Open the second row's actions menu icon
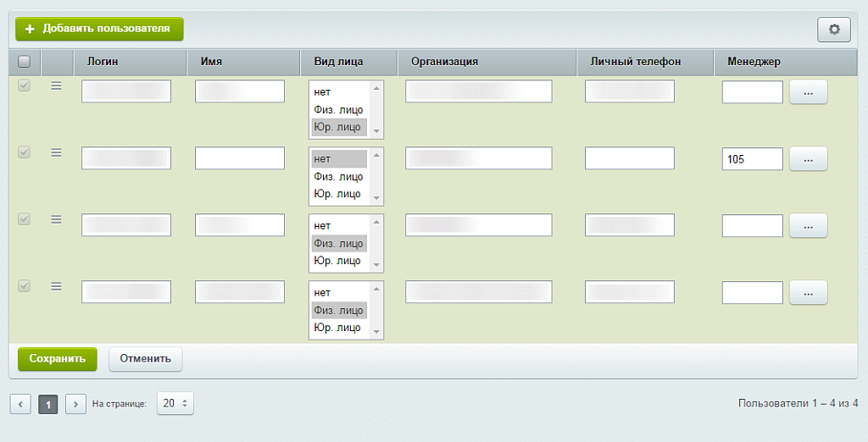This screenshot has width=868, height=442. (56, 152)
